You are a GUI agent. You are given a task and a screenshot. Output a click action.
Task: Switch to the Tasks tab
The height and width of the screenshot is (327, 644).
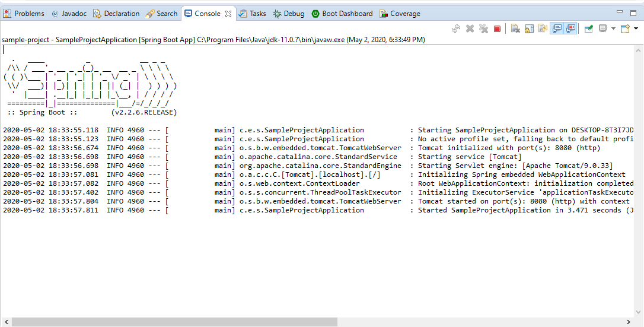click(x=253, y=14)
